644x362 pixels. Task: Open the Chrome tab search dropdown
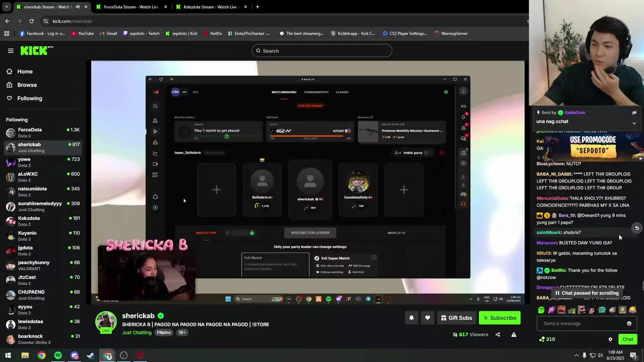tap(7, 7)
